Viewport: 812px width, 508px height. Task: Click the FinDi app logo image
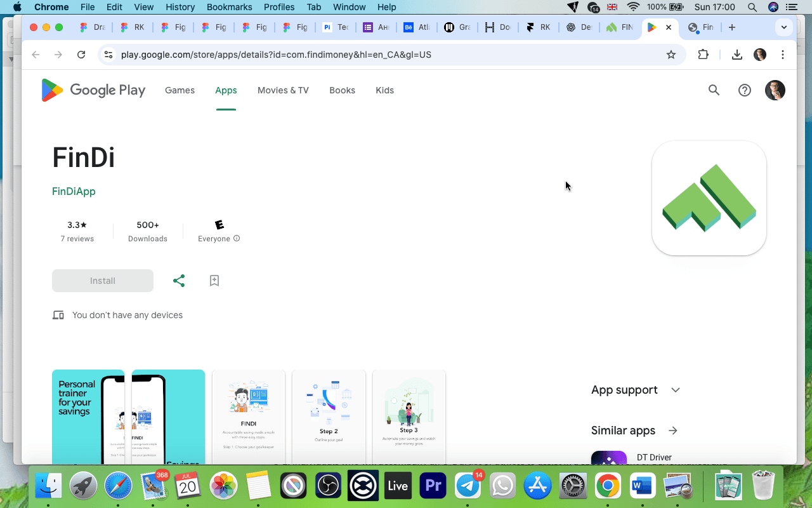[709, 198]
